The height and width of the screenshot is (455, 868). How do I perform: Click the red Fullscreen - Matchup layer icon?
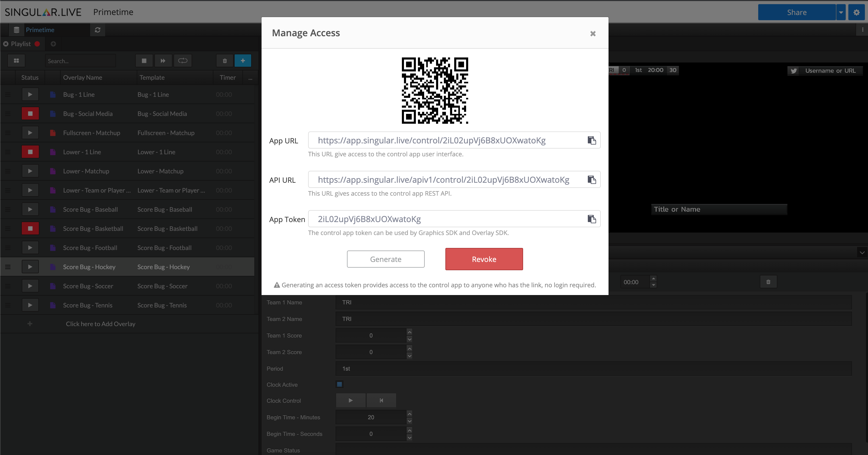[53, 133]
